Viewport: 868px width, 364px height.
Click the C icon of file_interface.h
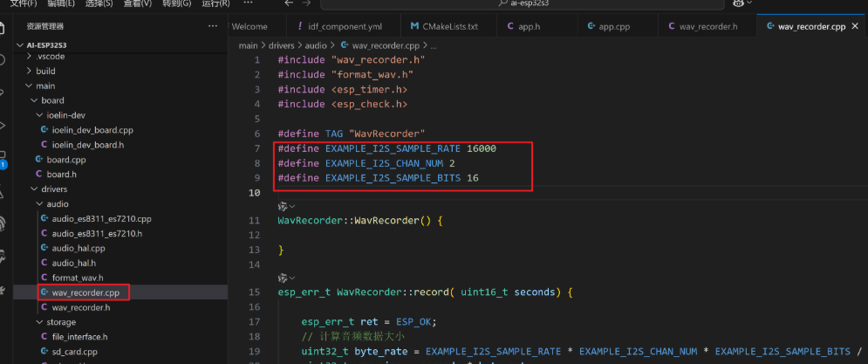coord(44,336)
